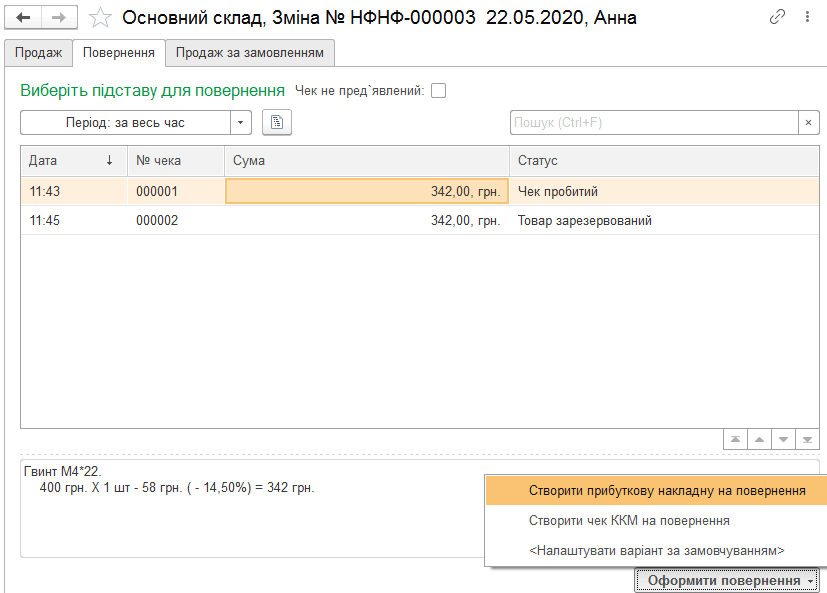Click the highlighted 342,00 грн. amount cell
This screenshot has width=827, height=593.
tap(367, 191)
